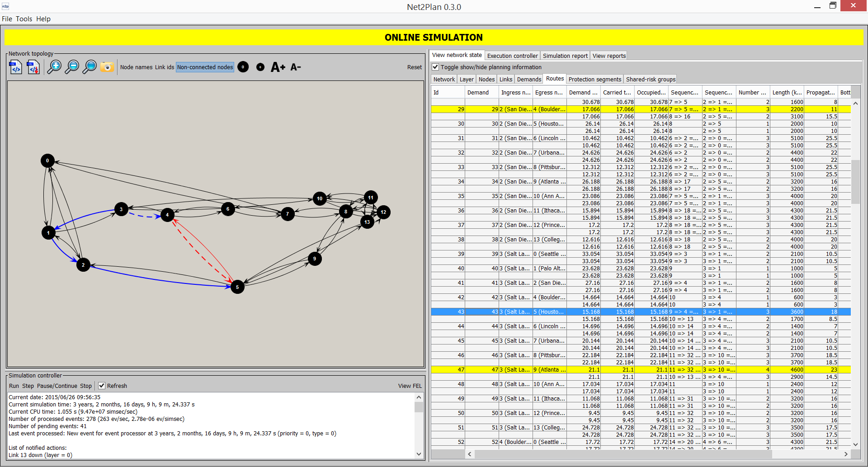The image size is (868, 467).
Task: Click the routes table vertical scrollbar
Action: [x=855, y=182]
